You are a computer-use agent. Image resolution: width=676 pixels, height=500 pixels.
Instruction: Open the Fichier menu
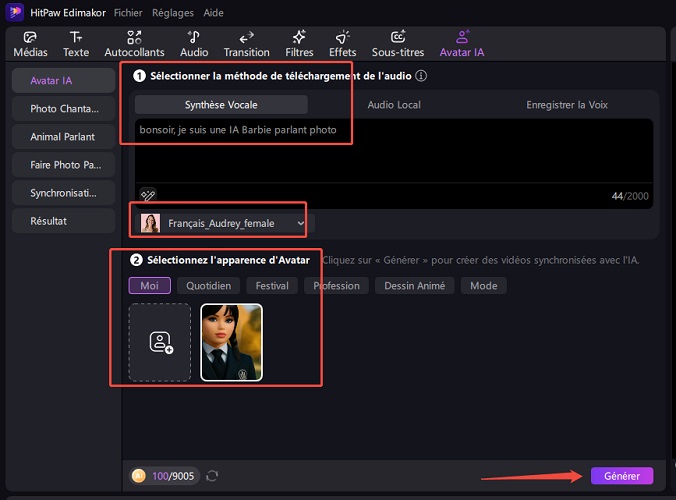tap(128, 13)
